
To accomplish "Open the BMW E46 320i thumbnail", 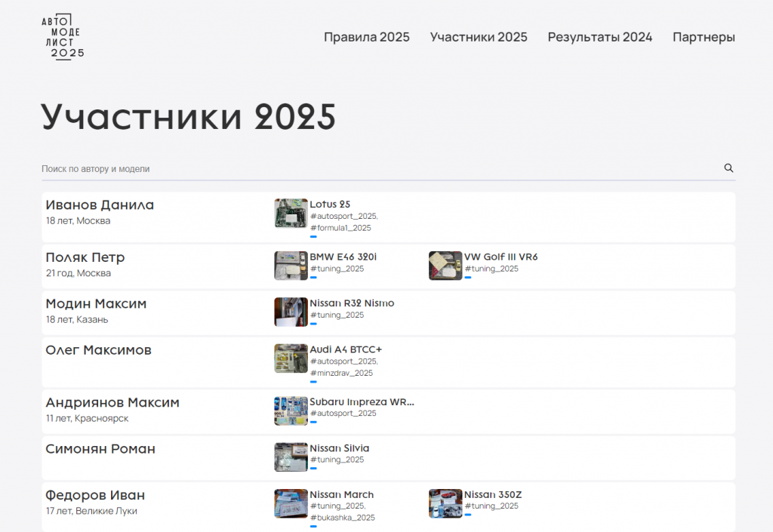I will pyautogui.click(x=291, y=266).
